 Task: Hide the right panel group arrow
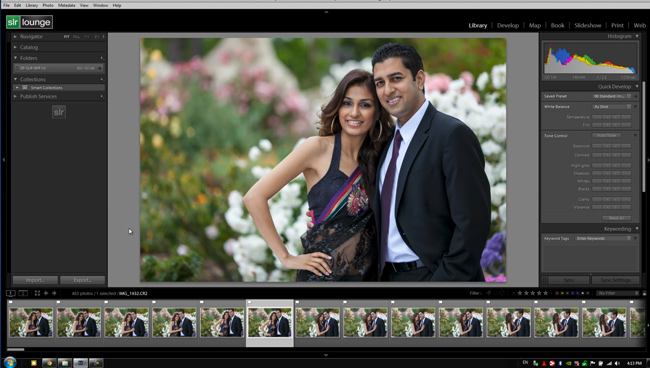648,160
